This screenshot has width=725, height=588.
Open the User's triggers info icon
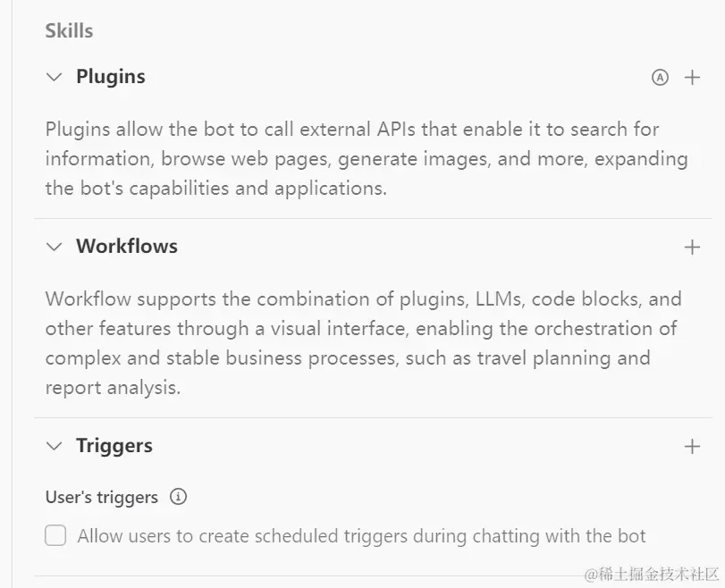179,497
